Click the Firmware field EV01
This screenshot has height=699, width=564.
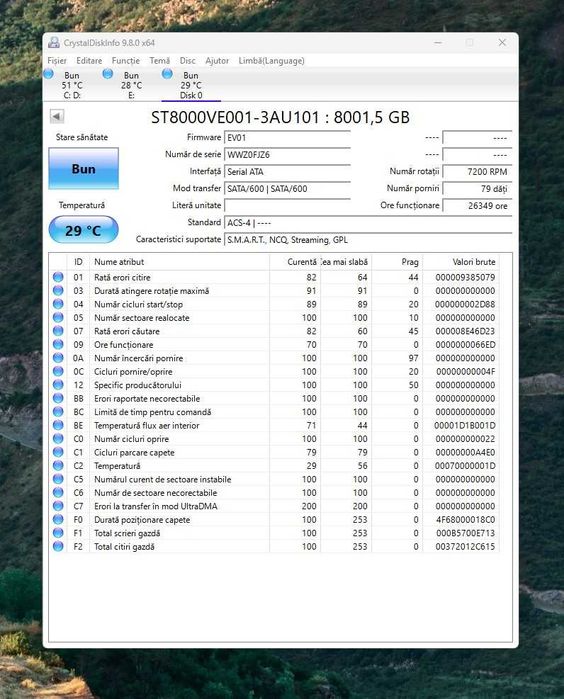click(x=287, y=138)
